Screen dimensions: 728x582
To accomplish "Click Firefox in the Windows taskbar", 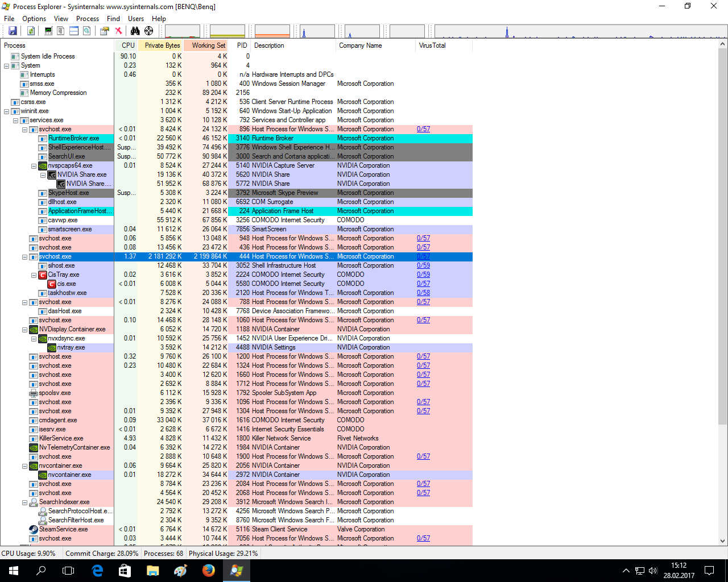I will (x=209, y=570).
